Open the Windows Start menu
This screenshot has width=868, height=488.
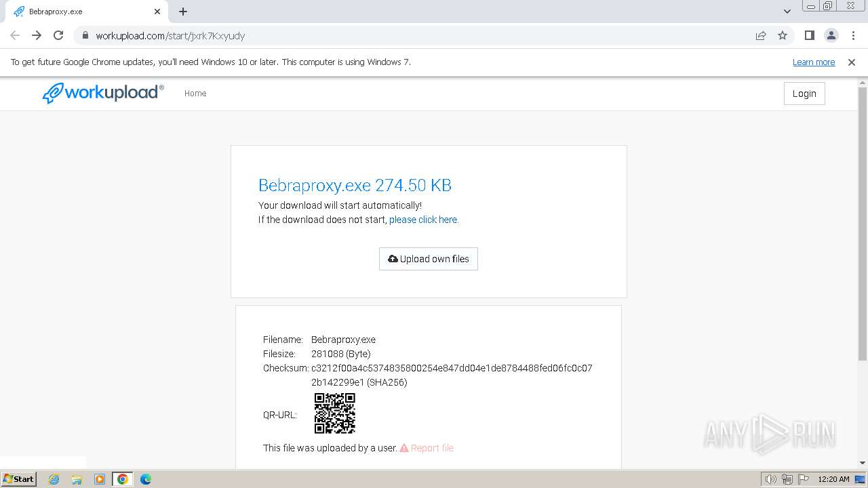click(18, 479)
